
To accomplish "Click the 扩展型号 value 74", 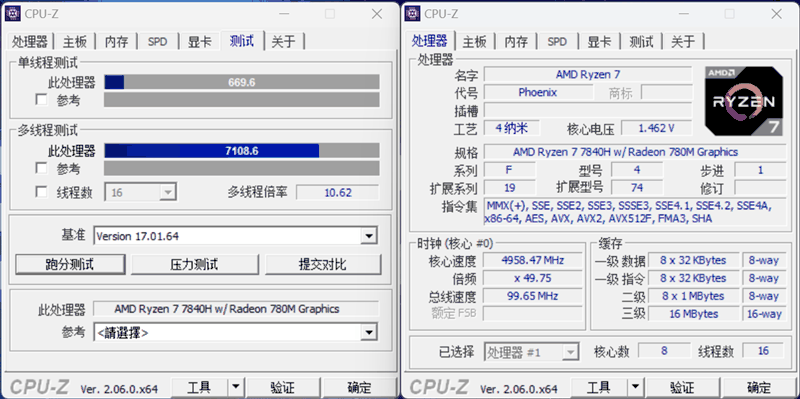I will [637, 188].
